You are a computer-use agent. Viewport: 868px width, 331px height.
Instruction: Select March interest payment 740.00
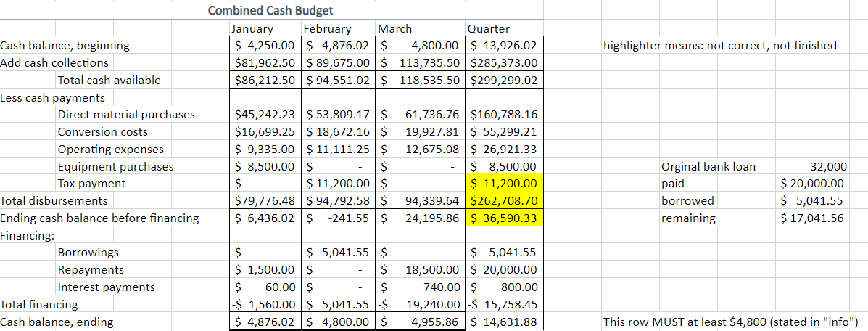click(421, 287)
